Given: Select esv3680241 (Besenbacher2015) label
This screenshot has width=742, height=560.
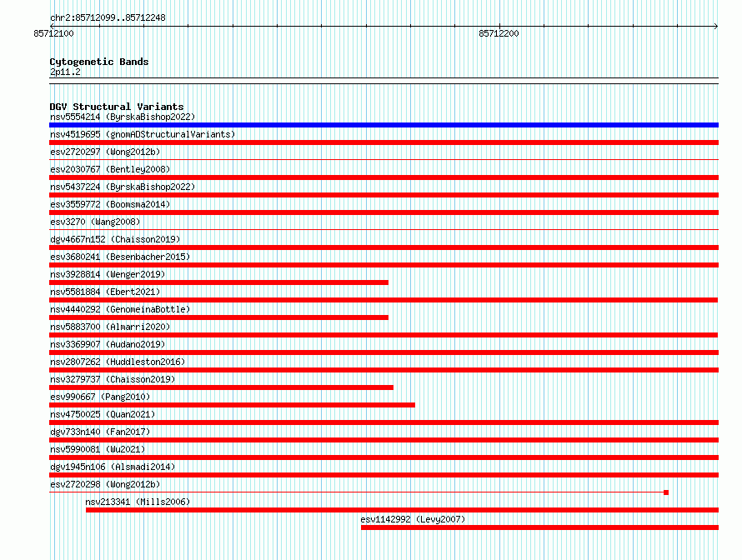Looking at the screenshot, I should click(x=120, y=257).
